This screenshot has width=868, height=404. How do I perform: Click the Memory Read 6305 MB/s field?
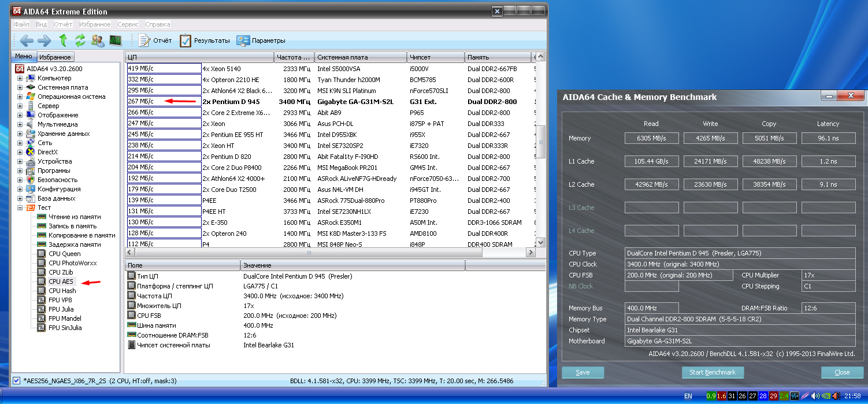(652, 138)
